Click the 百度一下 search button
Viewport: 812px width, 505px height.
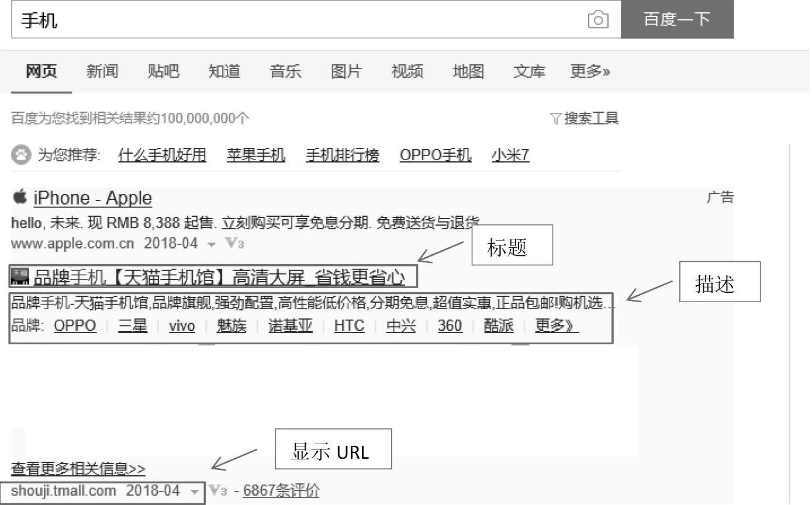click(x=676, y=20)
